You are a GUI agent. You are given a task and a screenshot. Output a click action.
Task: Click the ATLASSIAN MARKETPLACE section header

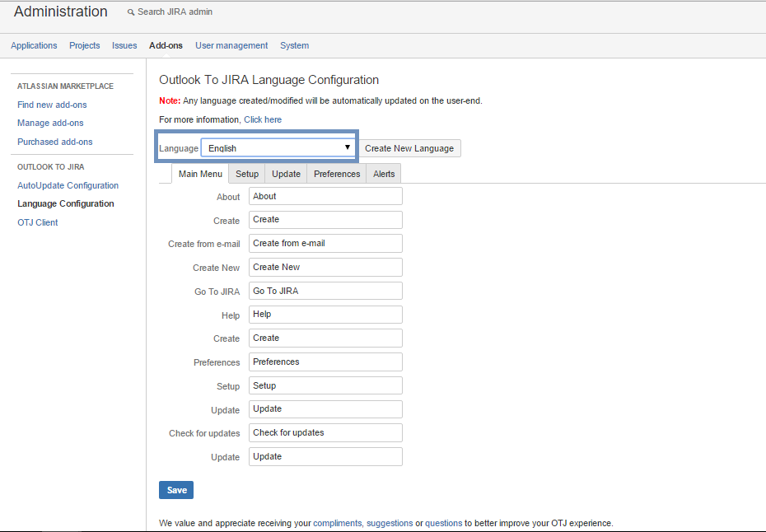coord(65,86)
